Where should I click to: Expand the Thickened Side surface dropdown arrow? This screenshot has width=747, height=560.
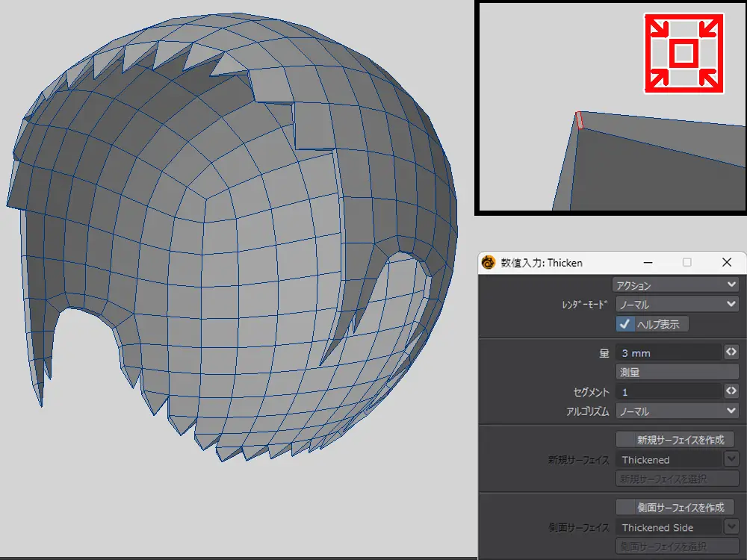[732, 527]
